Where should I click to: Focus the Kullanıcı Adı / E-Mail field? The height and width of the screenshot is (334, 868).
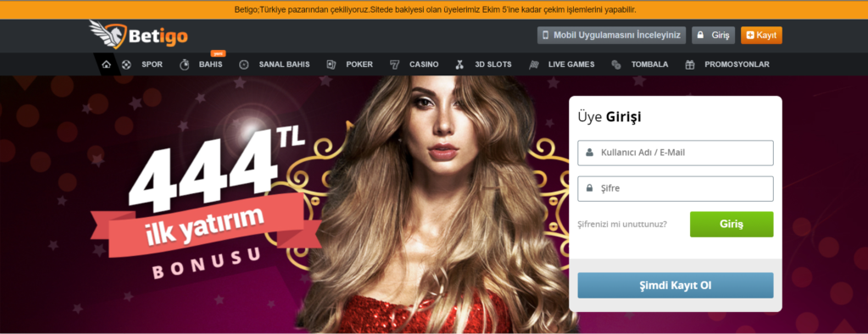pyautogui.click(x=676, y=153)
